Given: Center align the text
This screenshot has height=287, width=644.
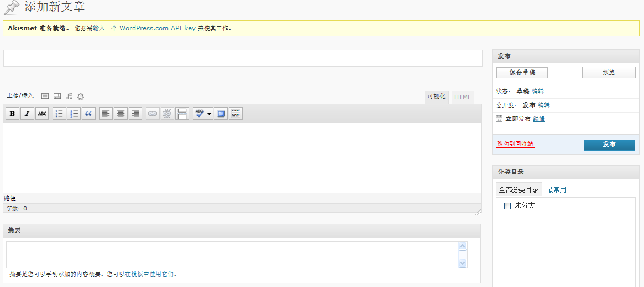Looking at the screenshot, I should [x=121, y=114].
